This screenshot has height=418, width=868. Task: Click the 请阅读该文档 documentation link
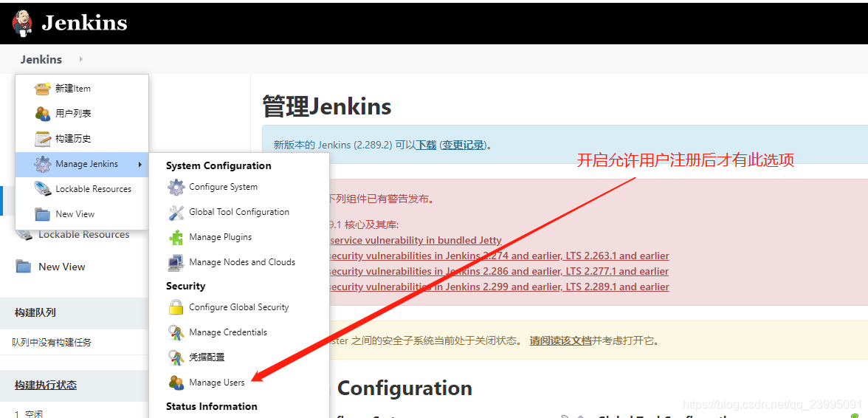click(561, 340)
